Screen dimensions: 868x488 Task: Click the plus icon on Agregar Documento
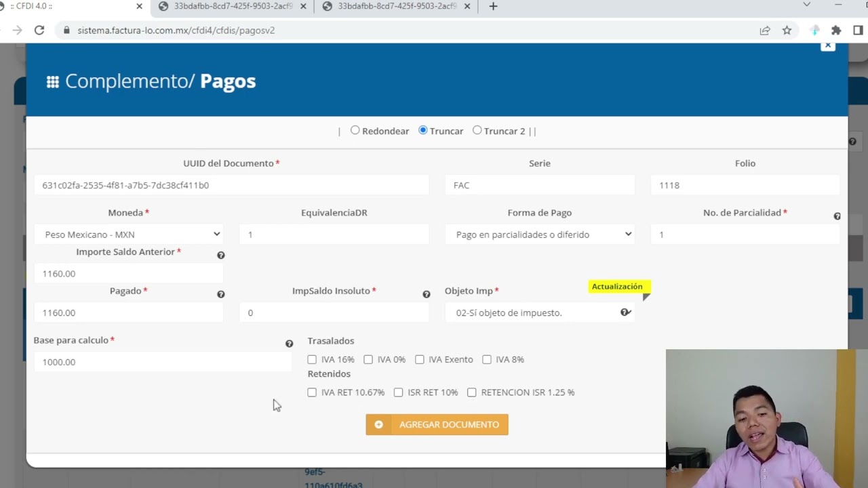(x=378, y=425)
